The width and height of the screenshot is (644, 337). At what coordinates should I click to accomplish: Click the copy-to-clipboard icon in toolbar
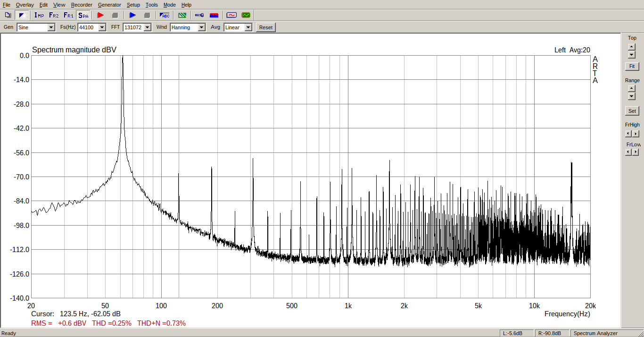(x=8, y=15)
